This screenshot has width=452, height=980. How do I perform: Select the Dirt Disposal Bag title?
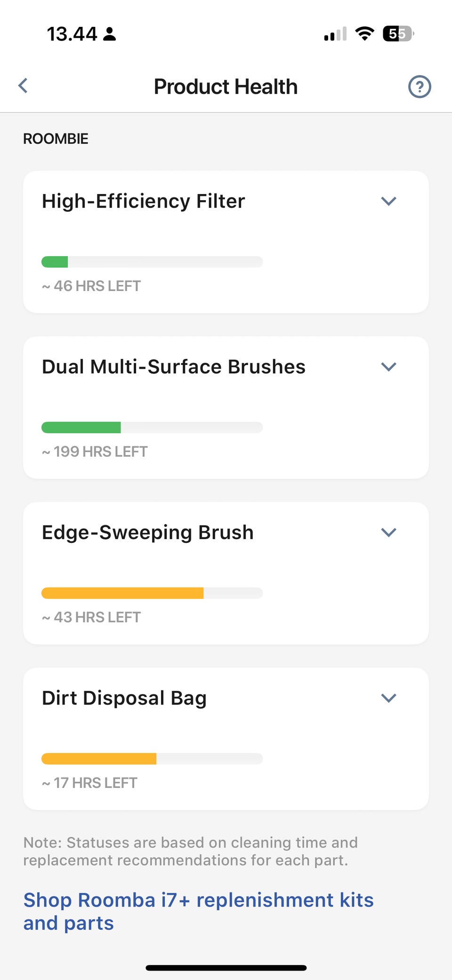tap(124, 698)
